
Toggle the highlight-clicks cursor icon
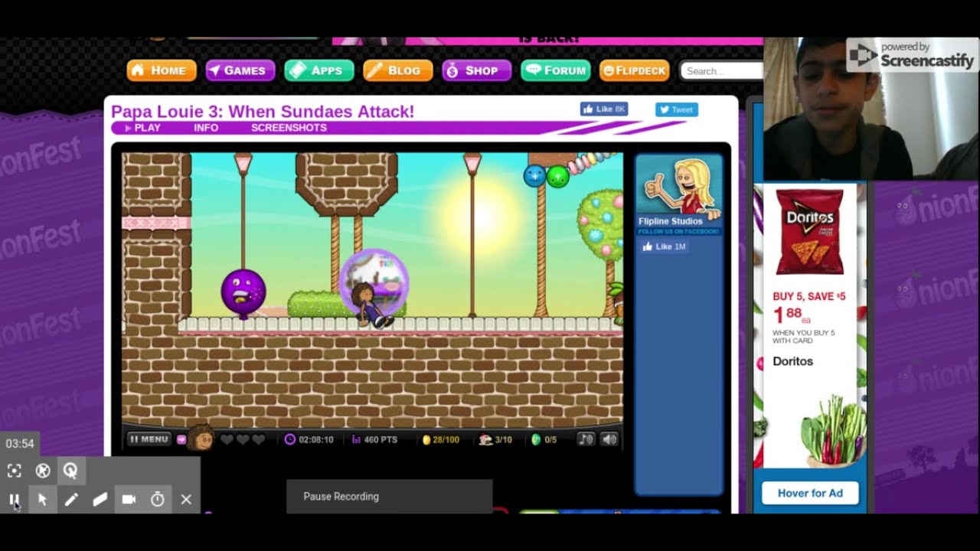pyautogui.click(x=70, y=471)
